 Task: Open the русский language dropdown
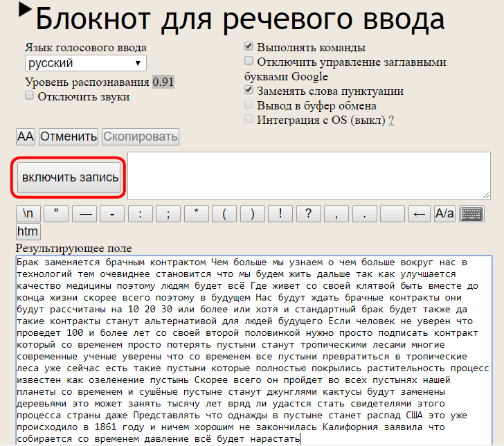pos(86,63)
